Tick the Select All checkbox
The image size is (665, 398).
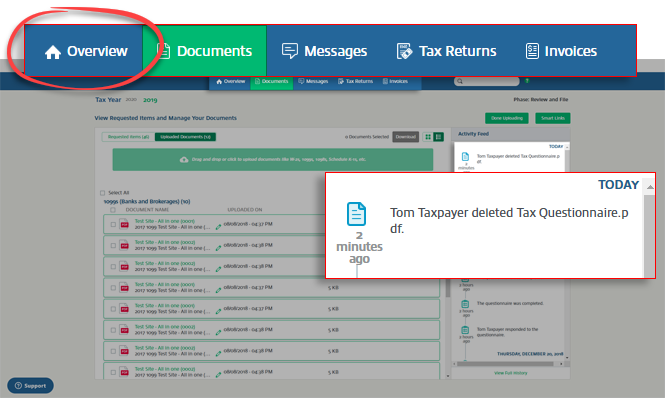click(102, 193)
